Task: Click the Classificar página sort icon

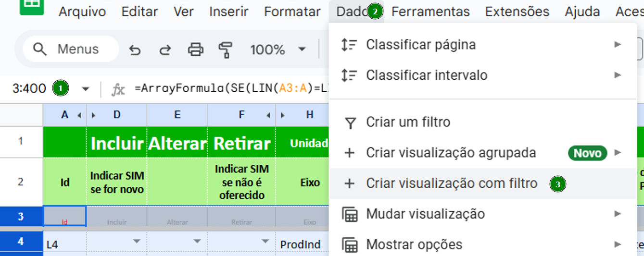Action: coord(349,45)
